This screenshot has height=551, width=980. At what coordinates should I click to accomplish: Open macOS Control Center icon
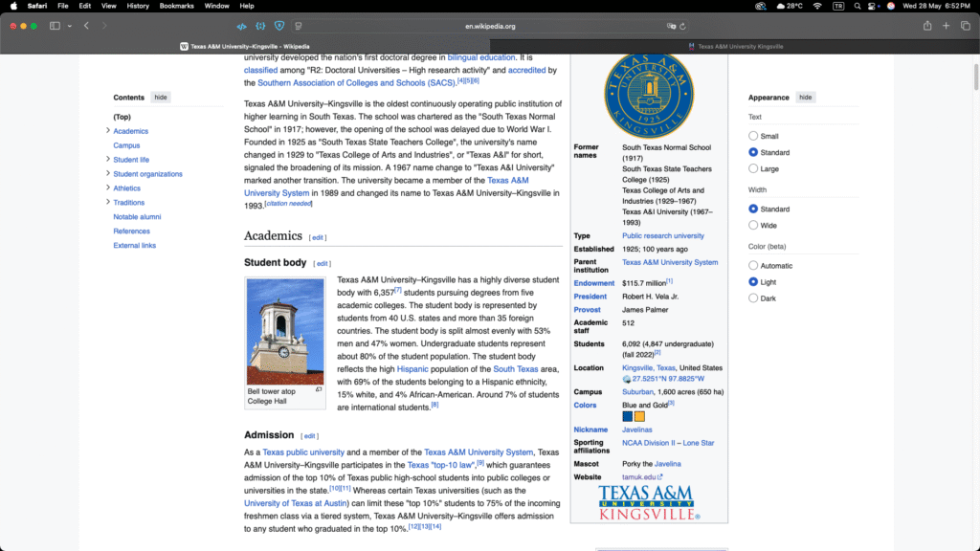tap(869, 6)
